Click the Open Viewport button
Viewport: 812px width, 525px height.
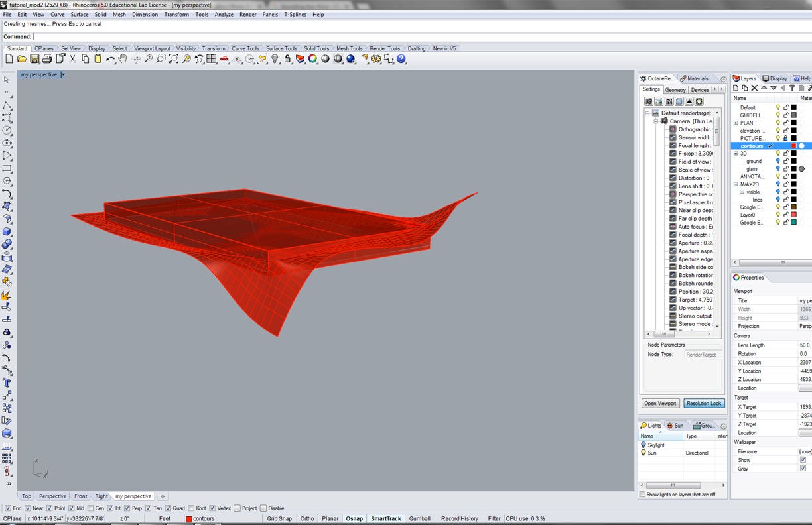pyautogui.click(x=660, y=403)
